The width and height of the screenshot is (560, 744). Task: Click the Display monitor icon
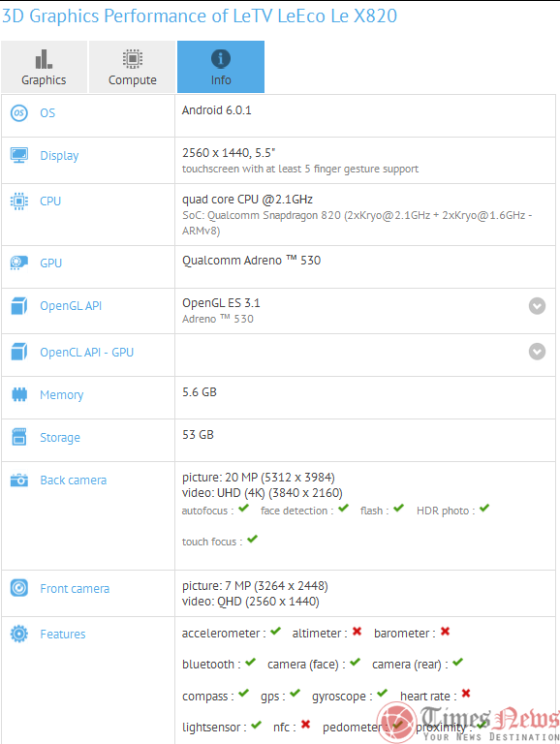tap(19, 155)
